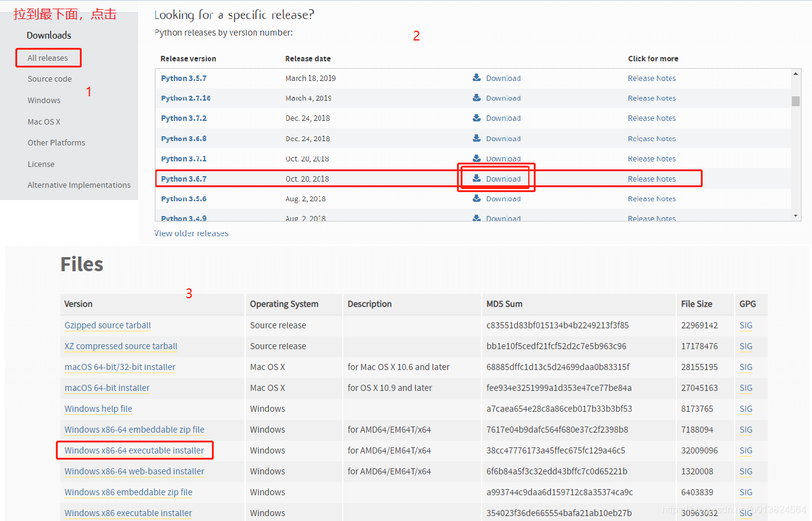Click Download text for Python 3.7.2

click(503, 118)
